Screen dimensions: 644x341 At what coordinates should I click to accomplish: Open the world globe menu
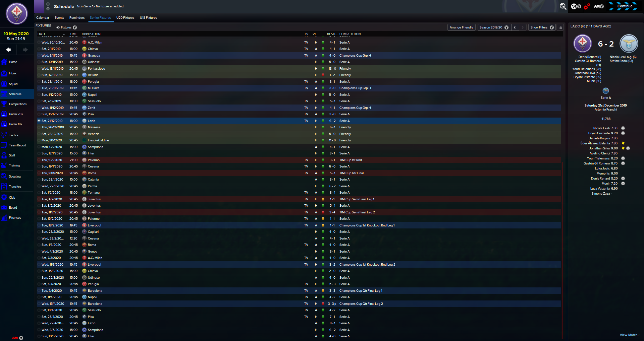point(576,6)
